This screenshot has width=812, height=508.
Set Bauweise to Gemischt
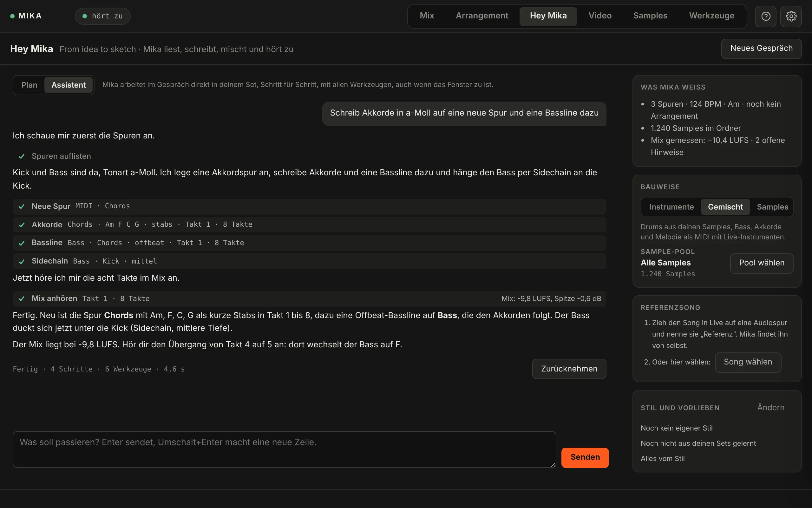tap(725, 207)
